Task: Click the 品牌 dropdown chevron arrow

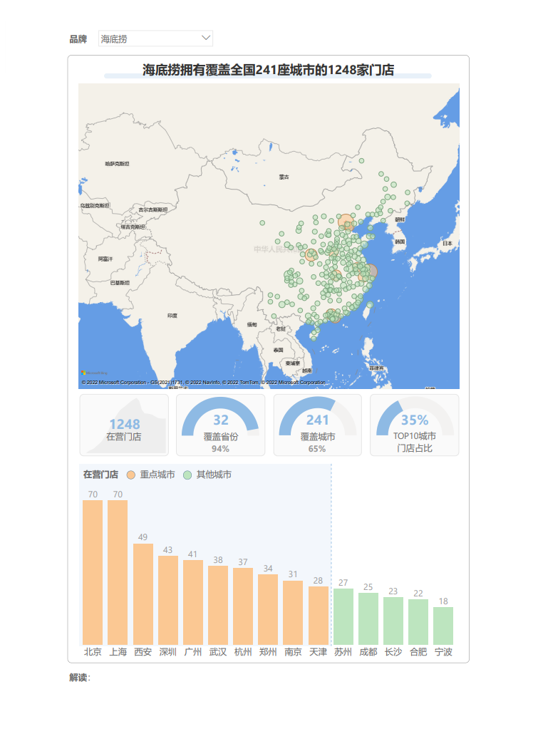Action: tap(205, 38)
